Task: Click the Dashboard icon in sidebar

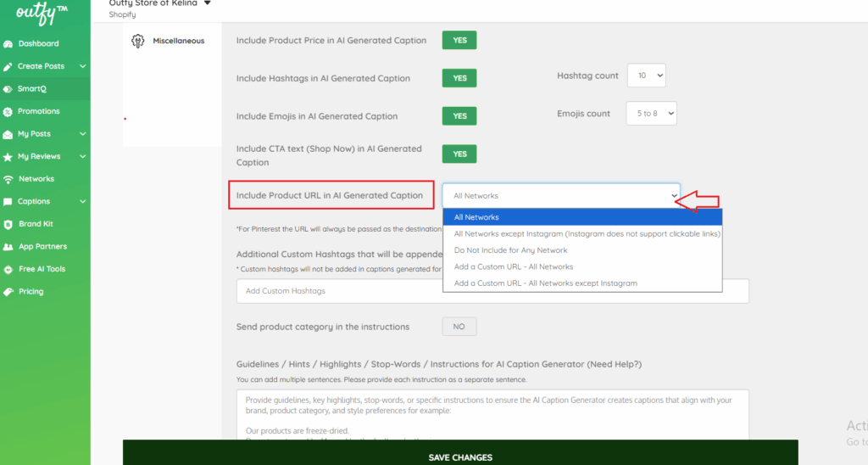Action: click(x=8, y=44)
